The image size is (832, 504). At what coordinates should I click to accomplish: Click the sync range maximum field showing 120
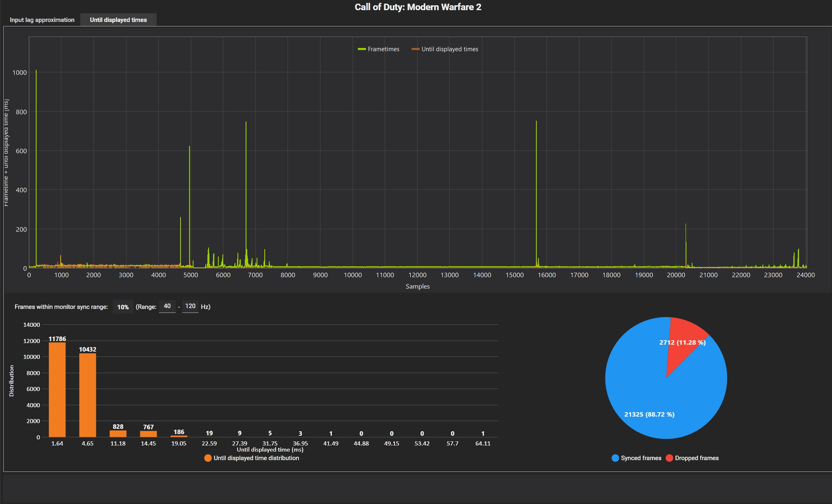[x=190, y=306]
